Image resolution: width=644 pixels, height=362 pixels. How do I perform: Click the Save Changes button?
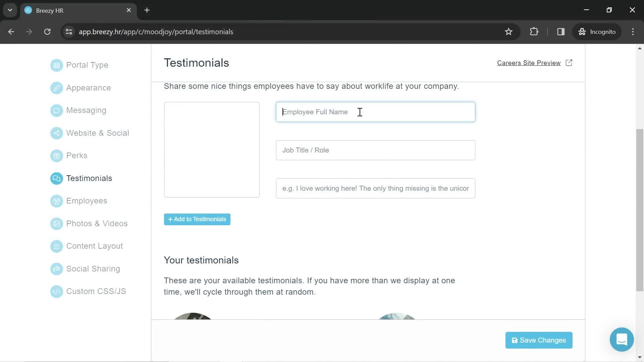coord(538,340)
